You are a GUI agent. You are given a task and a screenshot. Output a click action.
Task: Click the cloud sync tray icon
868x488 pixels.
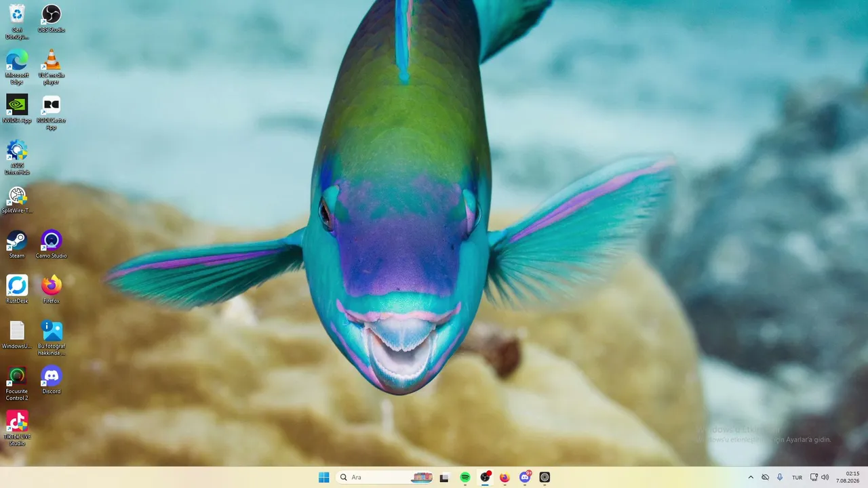click(x=766, y=477)
